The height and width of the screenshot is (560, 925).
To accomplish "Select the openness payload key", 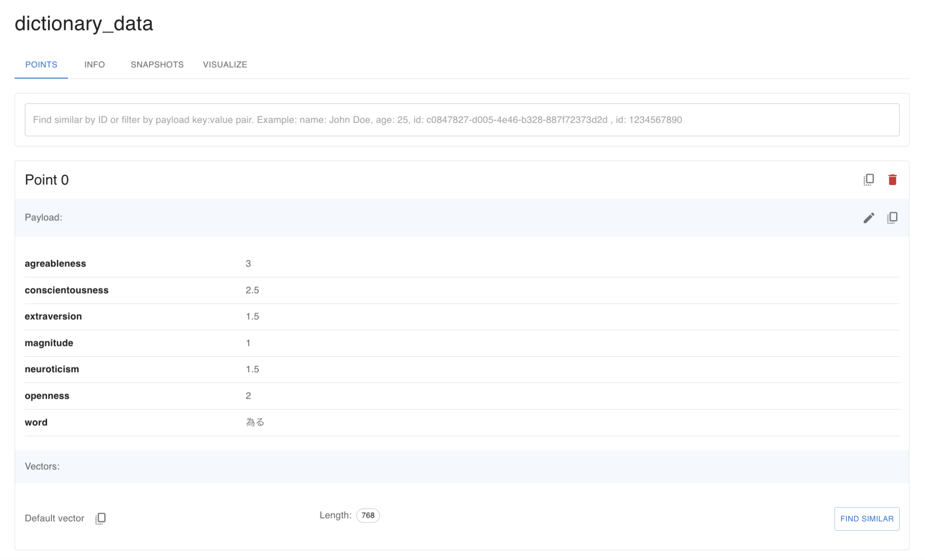I will [x=47, y=396].
